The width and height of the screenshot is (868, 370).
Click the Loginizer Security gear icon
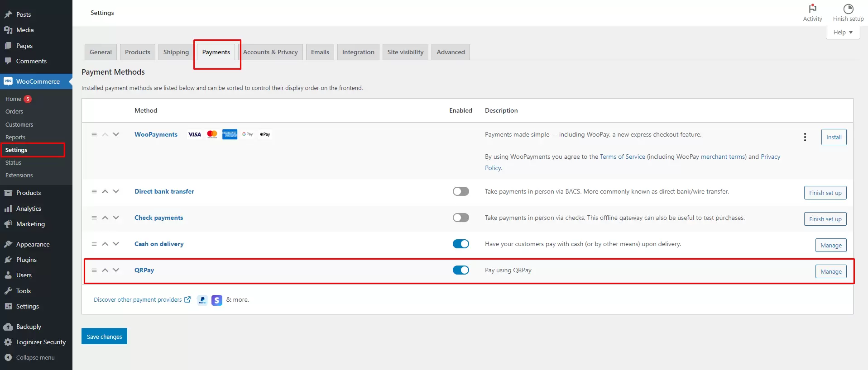click(x=8, y=342)
